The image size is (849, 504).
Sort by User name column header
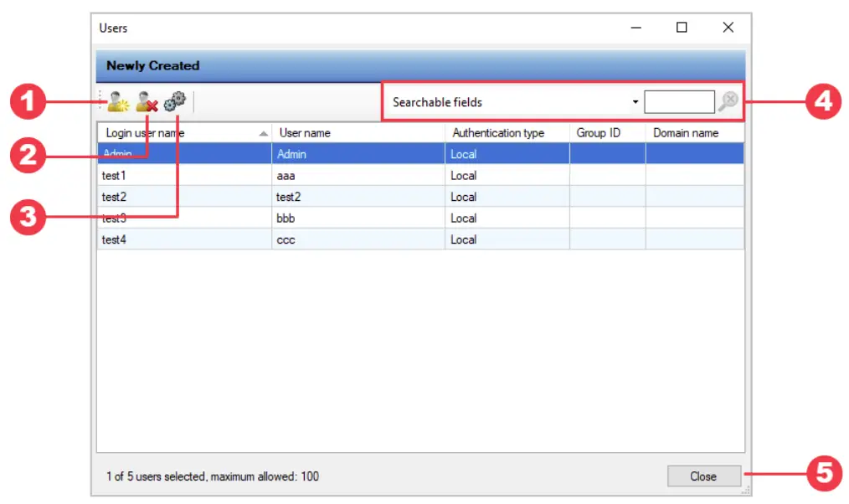point(358,133)
